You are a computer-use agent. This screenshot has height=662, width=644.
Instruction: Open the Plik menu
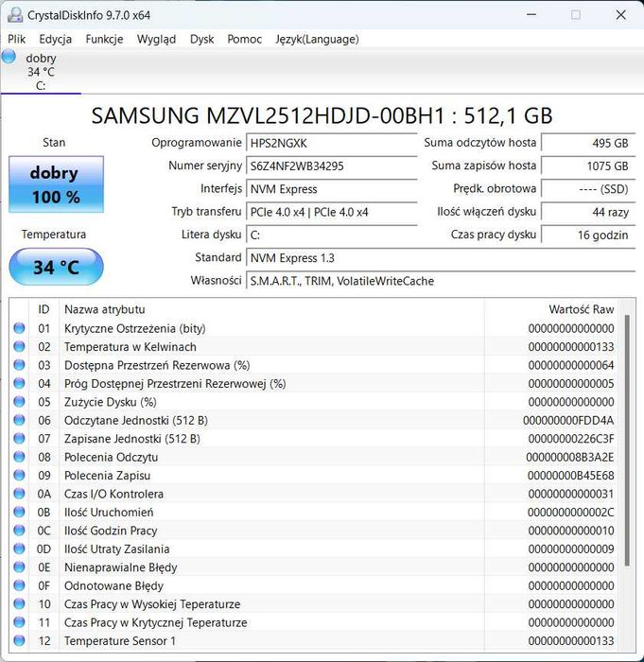point(16,40)
